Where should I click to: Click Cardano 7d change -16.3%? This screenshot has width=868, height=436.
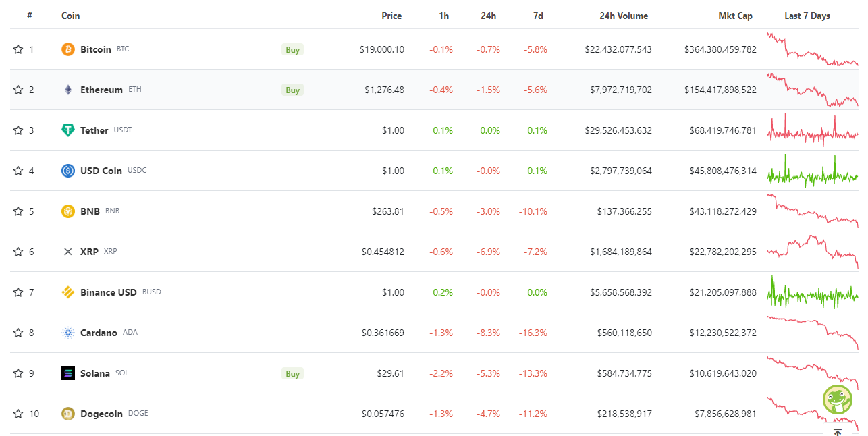[533, 333]
